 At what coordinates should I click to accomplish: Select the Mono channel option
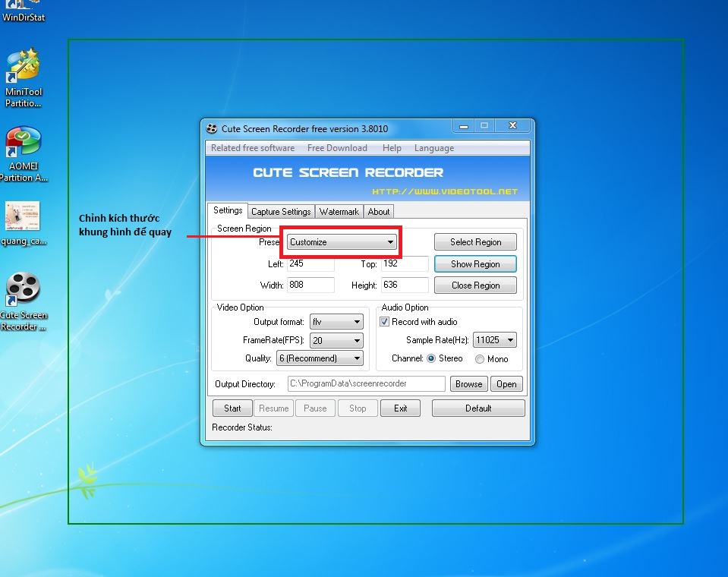(x=480, y=359)
